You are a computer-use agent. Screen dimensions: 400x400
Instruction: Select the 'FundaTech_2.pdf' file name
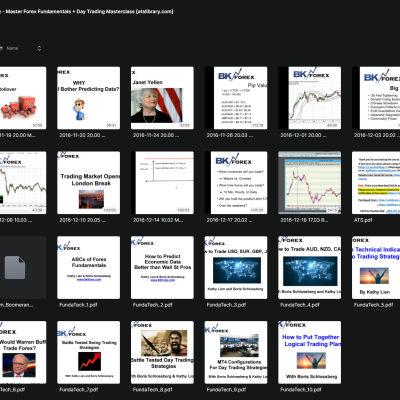[152, 305]
